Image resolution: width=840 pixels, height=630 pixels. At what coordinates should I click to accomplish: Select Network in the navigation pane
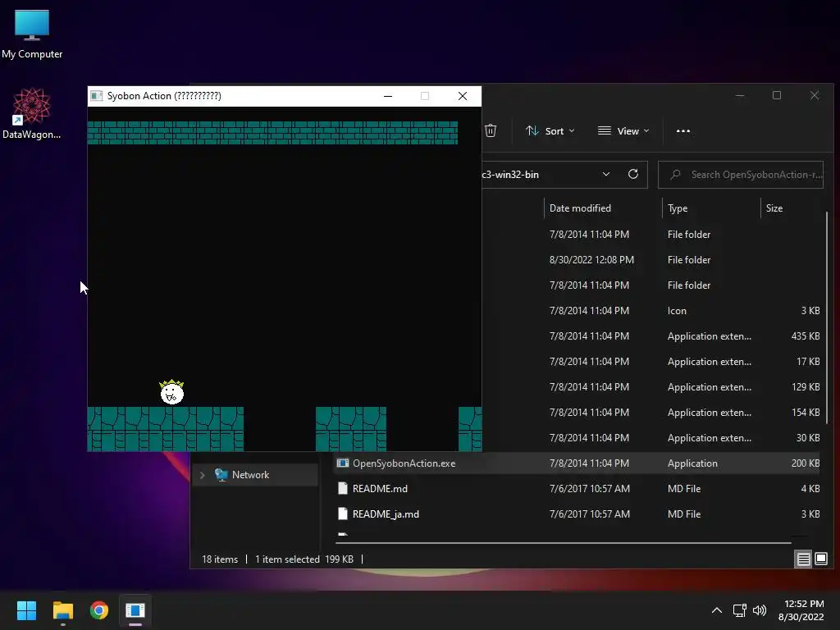pos(255,475)
